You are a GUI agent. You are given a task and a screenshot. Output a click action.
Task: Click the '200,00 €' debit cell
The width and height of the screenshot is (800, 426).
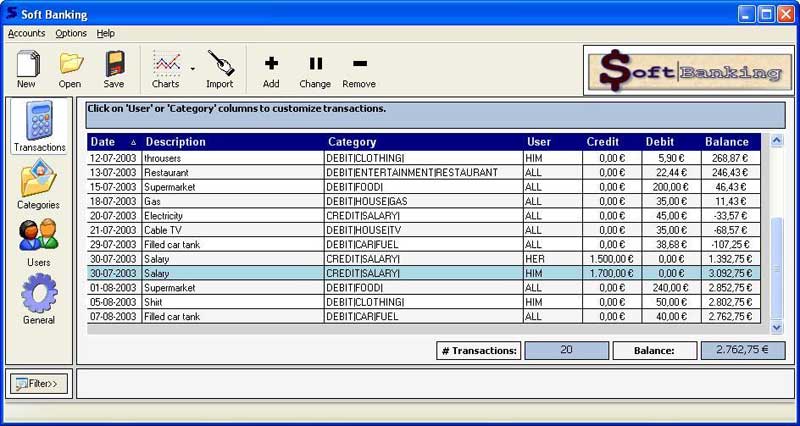click(671, 187)
